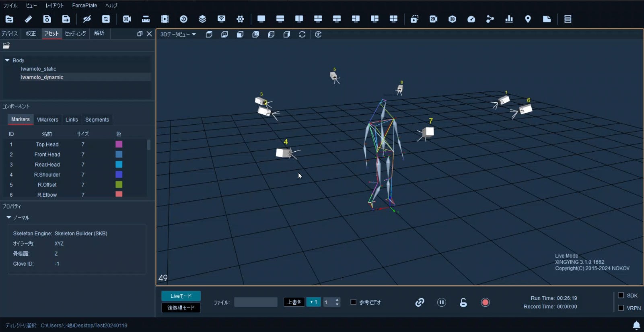Click the chain link icon
Screen dimensions: 644x332
420,302
